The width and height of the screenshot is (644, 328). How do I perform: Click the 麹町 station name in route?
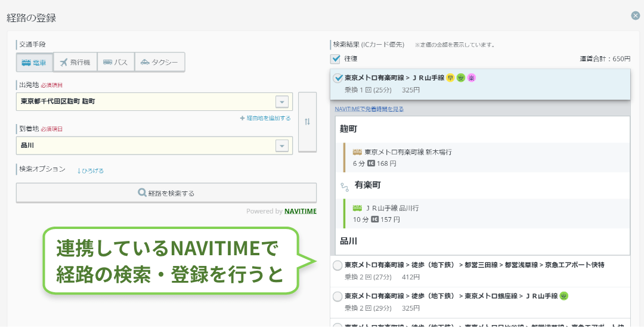[348, 129]
